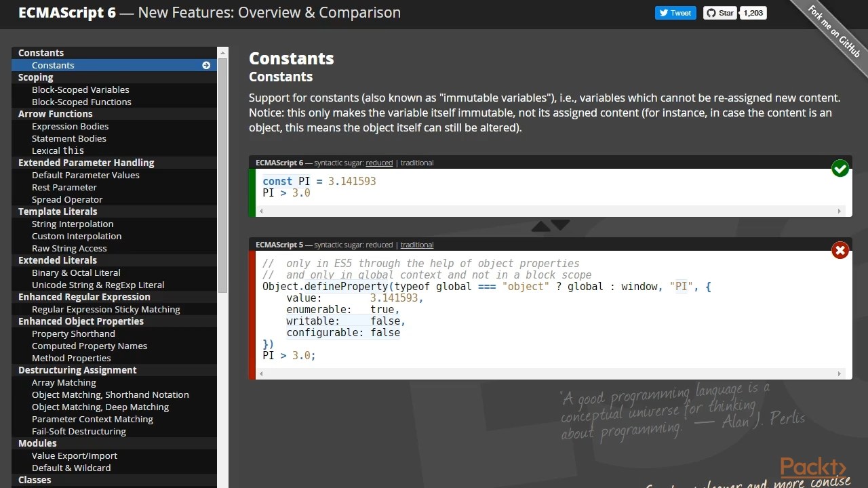Image resolution: width=868 pixels, height=488 pixels.
Task: Click the right scroll arrow under the ES5 code
Action: [840, 373]
